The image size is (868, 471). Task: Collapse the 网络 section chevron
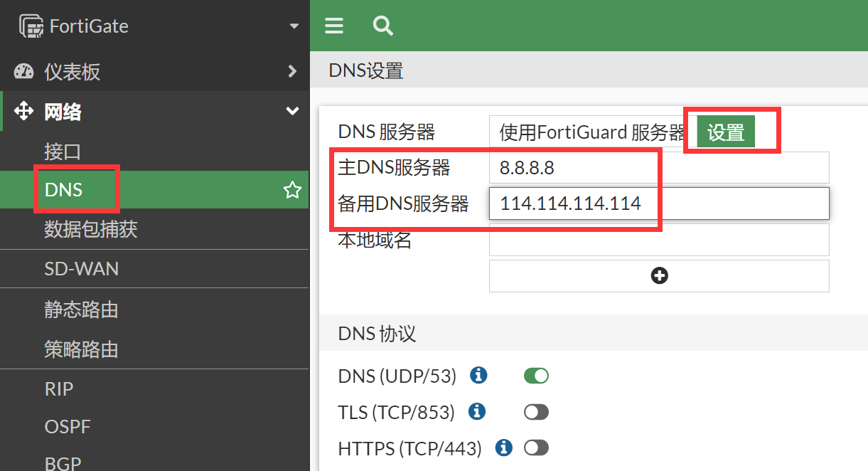[291, 111]
